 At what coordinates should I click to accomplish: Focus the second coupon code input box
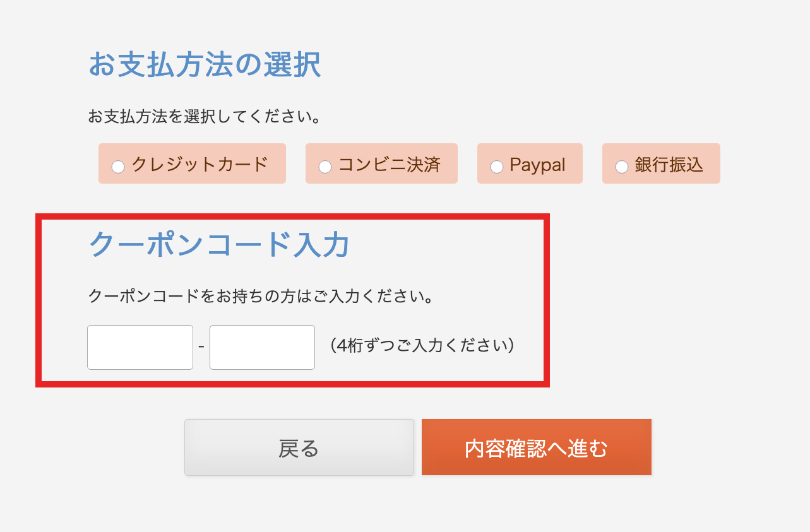pyautogui.click(x=262, y=347)
